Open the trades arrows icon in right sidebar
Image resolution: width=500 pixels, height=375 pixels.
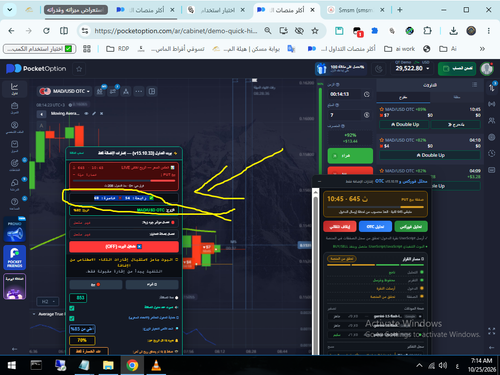(x=492, y=87)
